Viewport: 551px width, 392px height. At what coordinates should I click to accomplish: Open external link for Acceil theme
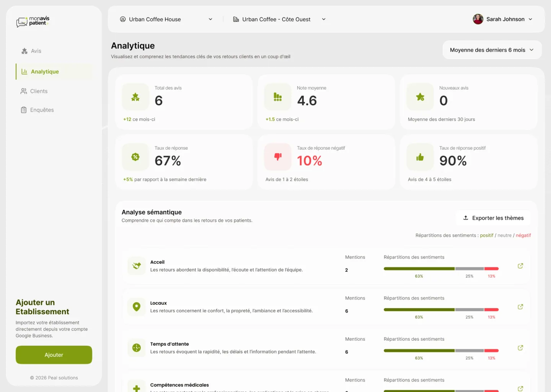[x=520, y=266]
